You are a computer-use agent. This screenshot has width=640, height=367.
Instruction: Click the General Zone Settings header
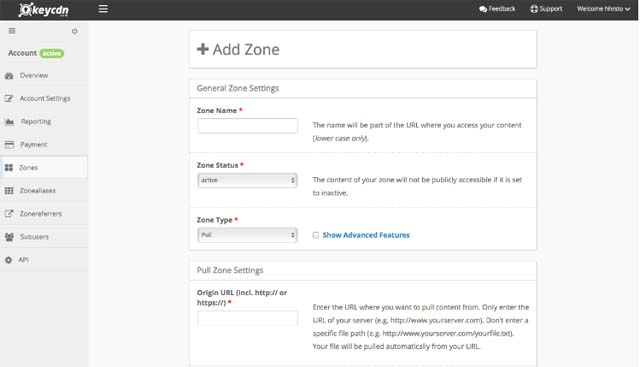[238, 88]
